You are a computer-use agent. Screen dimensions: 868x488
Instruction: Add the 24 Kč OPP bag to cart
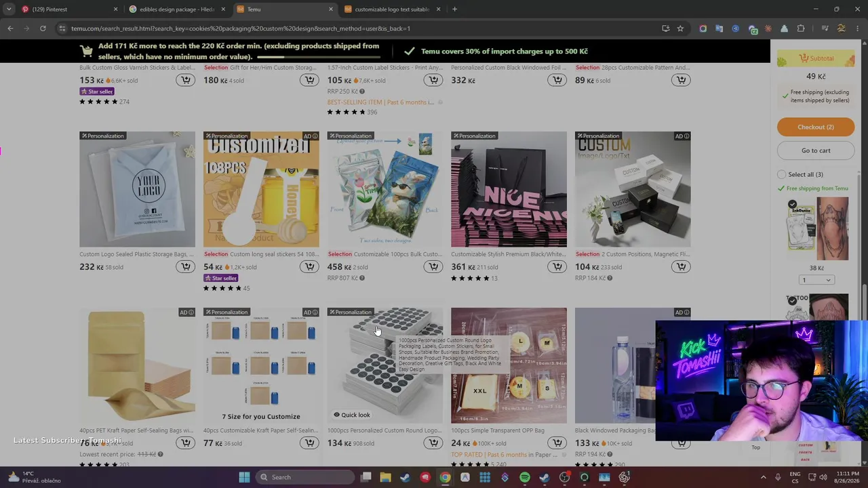pos(557,443)
